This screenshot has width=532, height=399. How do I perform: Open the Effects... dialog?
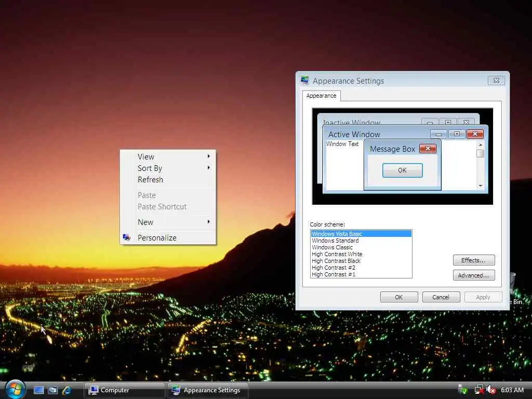click(x=474, y=260)
